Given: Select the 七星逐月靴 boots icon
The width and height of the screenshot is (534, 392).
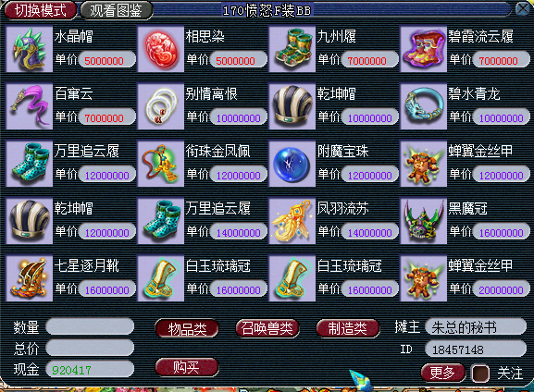Looking at the screenshot, I should click(x=30, y=278).
